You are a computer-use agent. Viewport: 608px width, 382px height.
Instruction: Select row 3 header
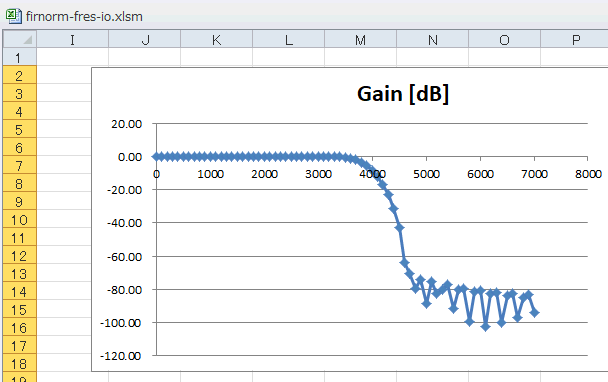click(19, 93)
